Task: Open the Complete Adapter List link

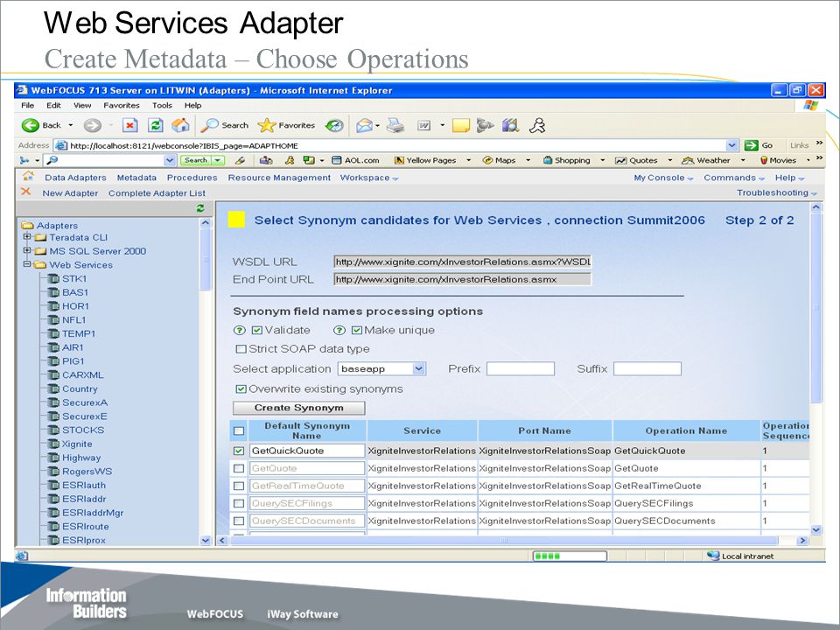Action: pos(157,193)
